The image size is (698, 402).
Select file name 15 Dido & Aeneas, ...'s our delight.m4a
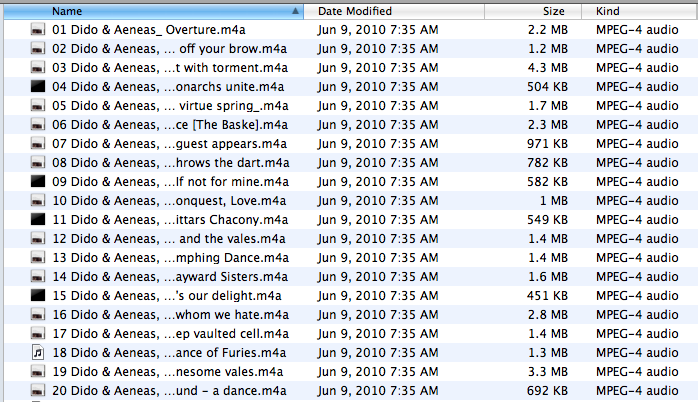click(167, 296)
